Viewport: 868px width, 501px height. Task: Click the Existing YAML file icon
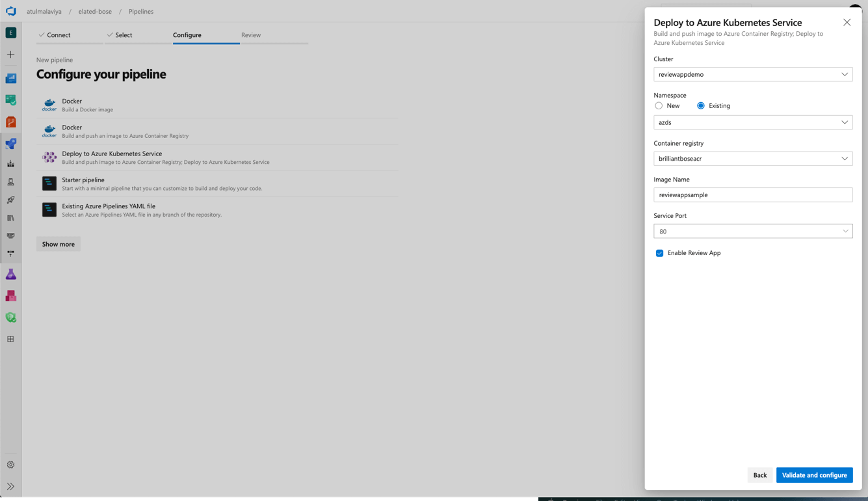pyautogui.click(x=49, y=210)
